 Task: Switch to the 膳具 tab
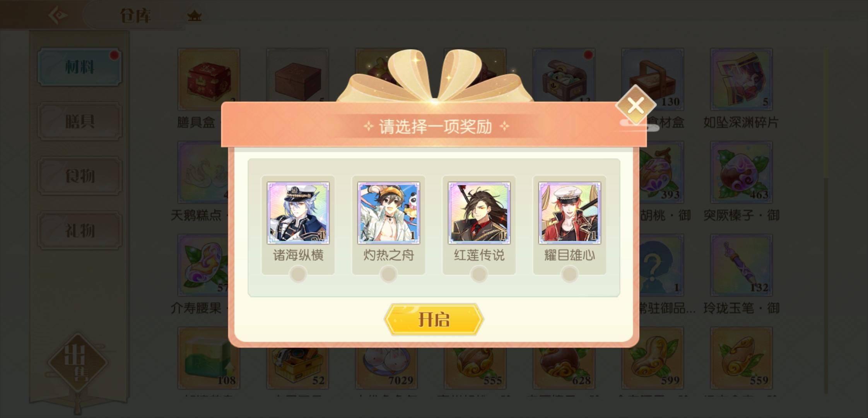80,122
